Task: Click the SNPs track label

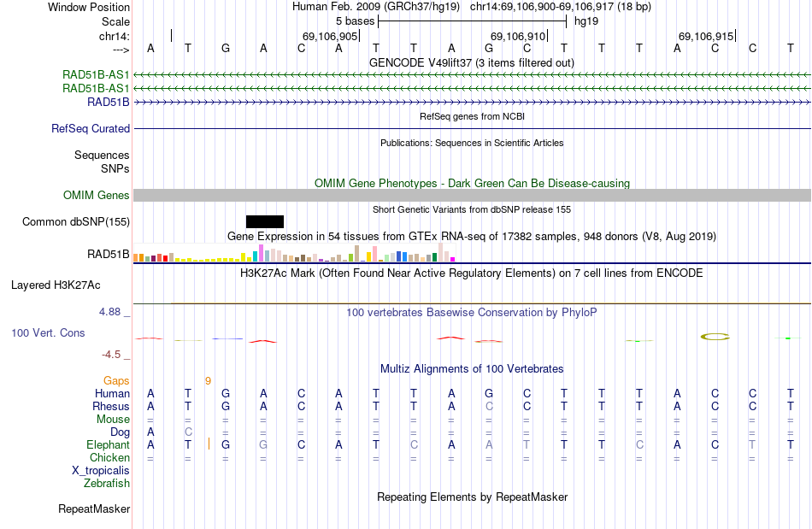Action: pos(115,168)
